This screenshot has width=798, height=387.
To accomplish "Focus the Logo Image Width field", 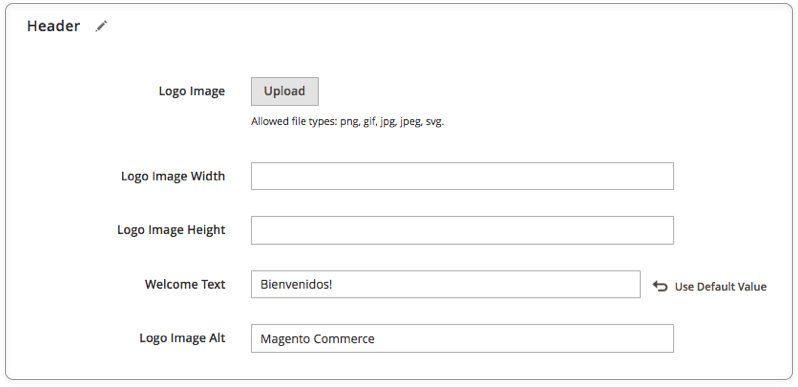I will 462,176.
